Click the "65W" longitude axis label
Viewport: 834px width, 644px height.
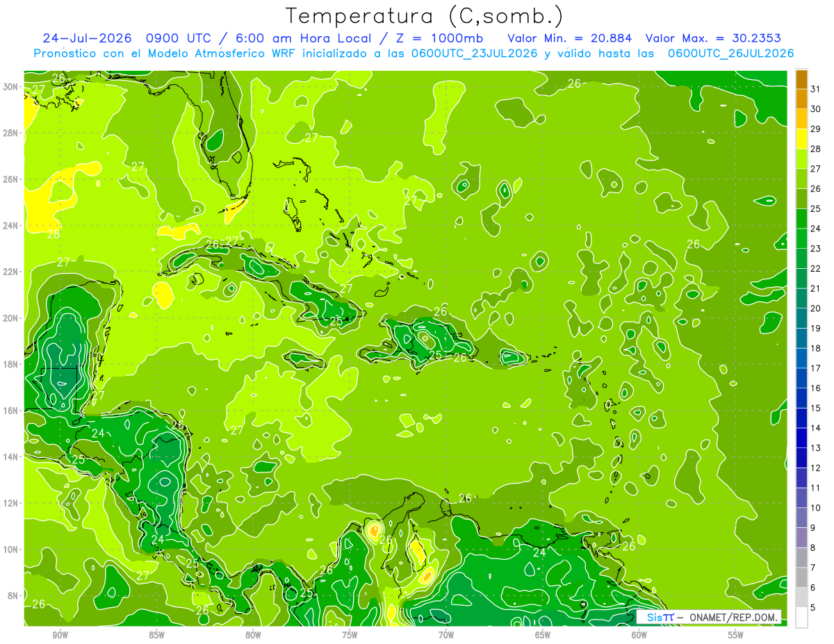coord(543,635)
